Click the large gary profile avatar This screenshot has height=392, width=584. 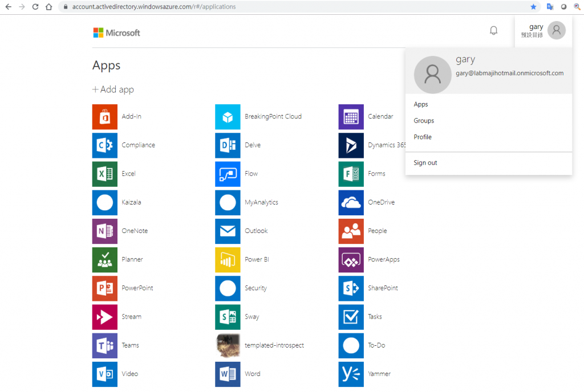point(432,75)
